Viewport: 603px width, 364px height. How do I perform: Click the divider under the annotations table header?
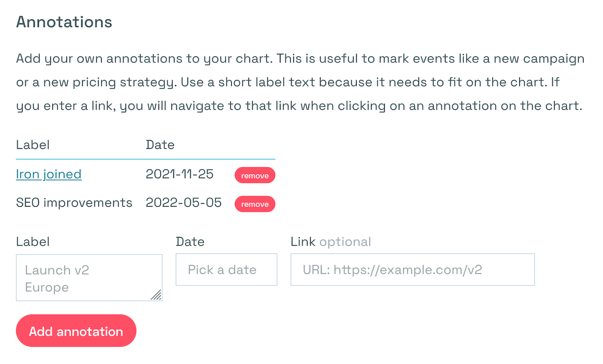click(145, 159)
